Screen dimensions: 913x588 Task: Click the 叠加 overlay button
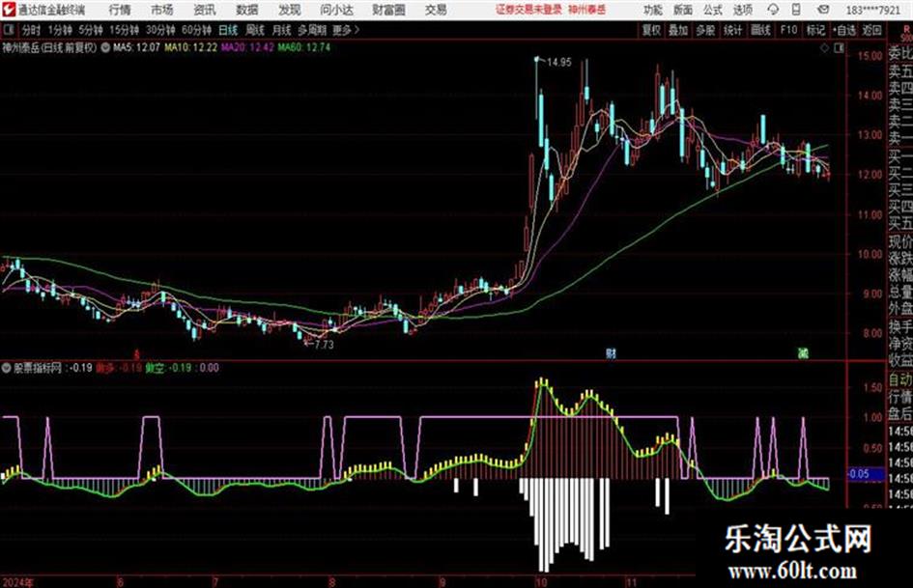point(678,30)
